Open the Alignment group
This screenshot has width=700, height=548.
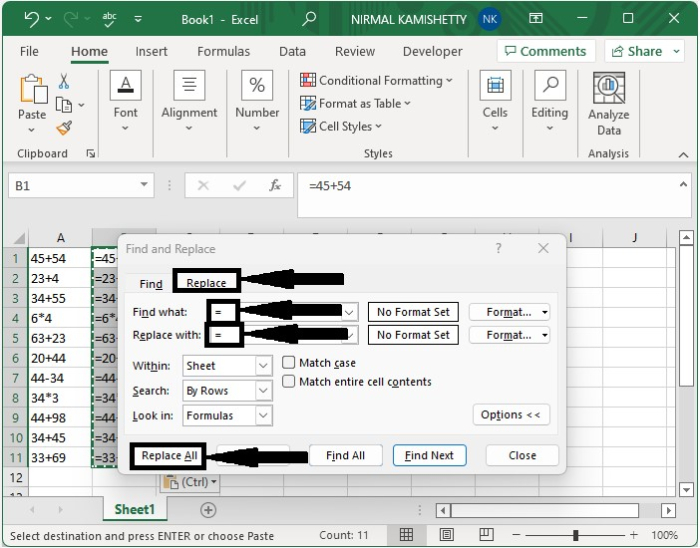coord(189,101)
